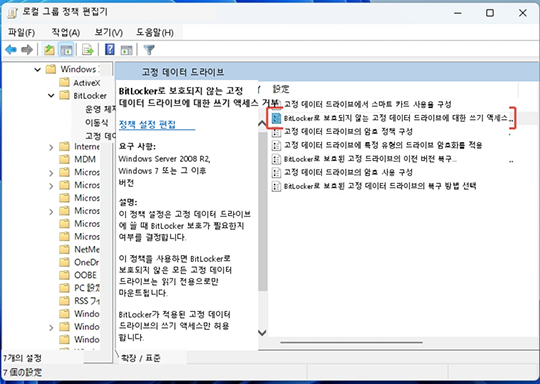Select the OOBE tree item
The width and height of the screenshot is (540, 384).
coord(85,275)
